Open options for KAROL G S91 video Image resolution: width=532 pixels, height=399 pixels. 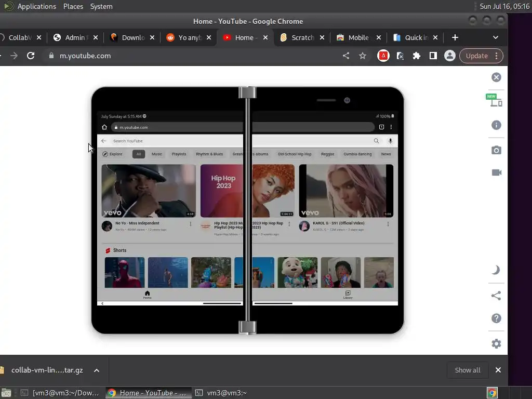(388, 224)
